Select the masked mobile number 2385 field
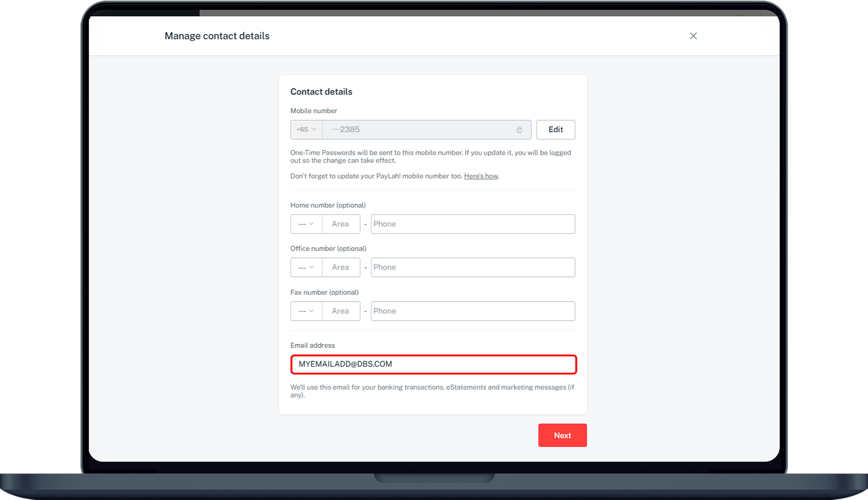This screenshot has height=500, width=868. [427, 129]
